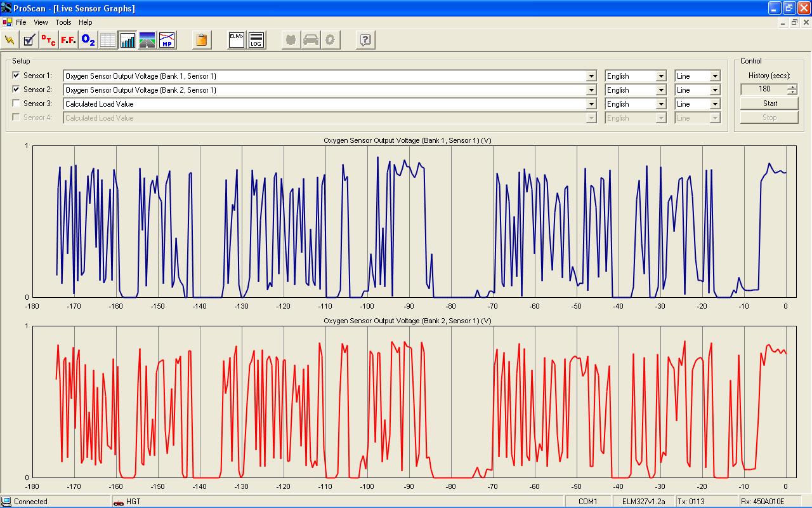Disable the Sensor 2 checkbox
812x508 pixels.
(x=16, y=90)
